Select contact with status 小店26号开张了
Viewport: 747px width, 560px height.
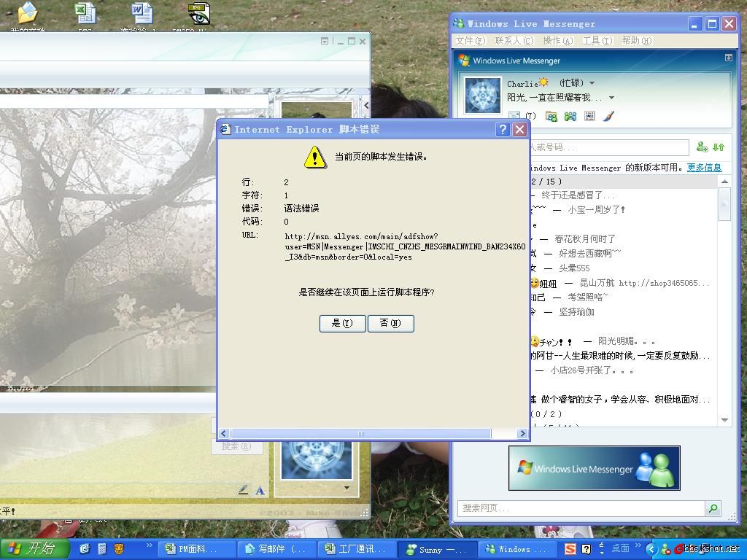coord(623,370)
